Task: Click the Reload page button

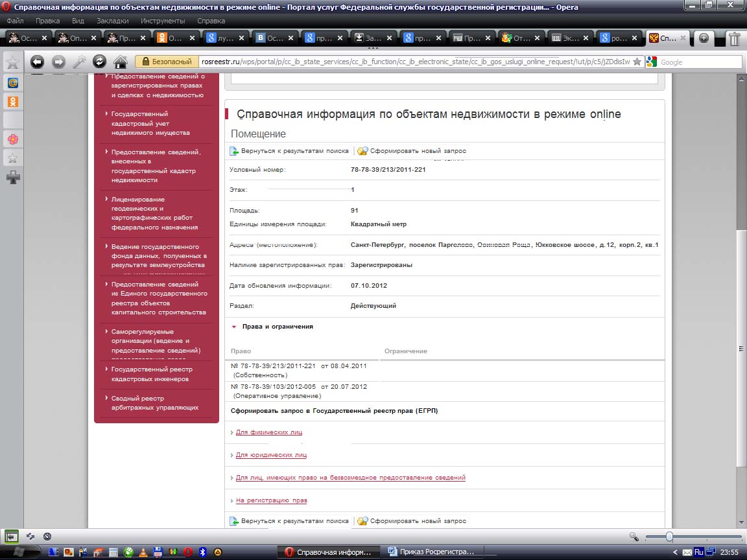Action: 99,62
